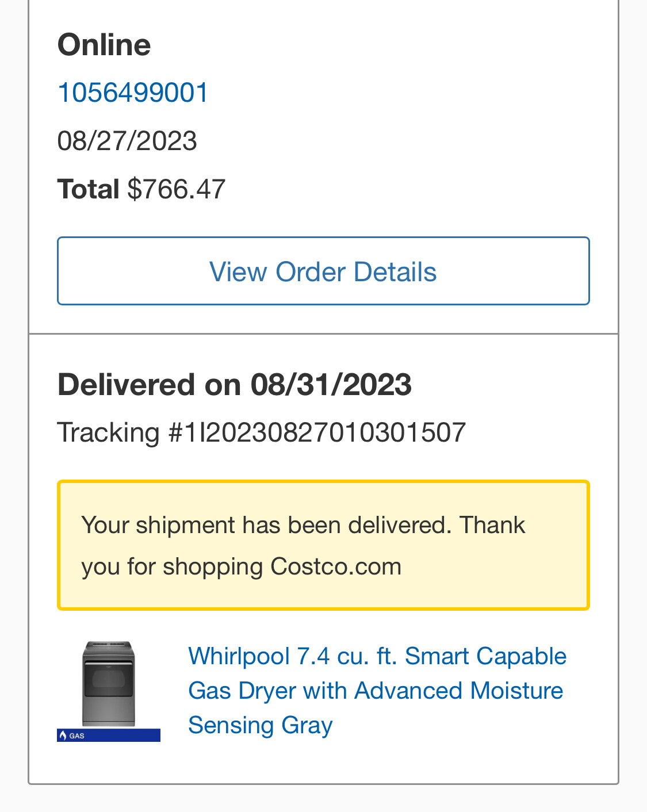Click the yellow shipment delivered notice box
Viewport: 647px width, 812px height.
point(323,545)
